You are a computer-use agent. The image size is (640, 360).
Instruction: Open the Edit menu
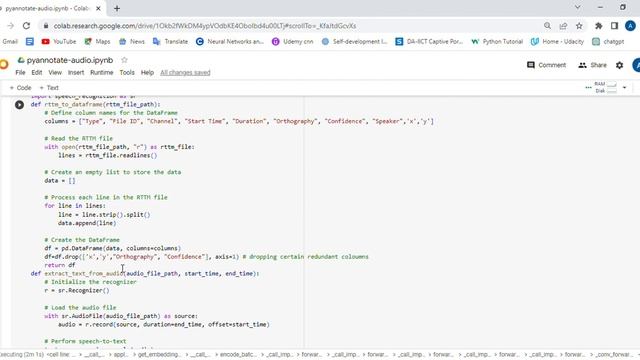37,73
